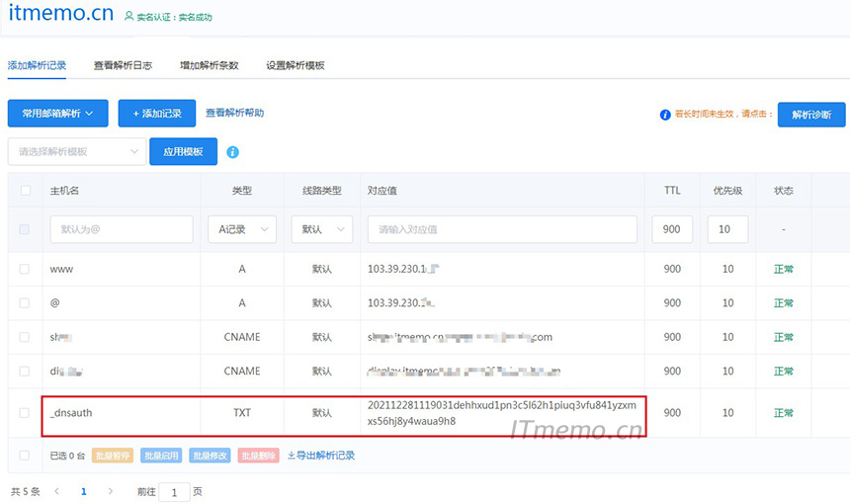The height and width of the screenshot is (504, 850).
Task: Click the 正常 status in the _dnsauth row
Action: point(784,413)
